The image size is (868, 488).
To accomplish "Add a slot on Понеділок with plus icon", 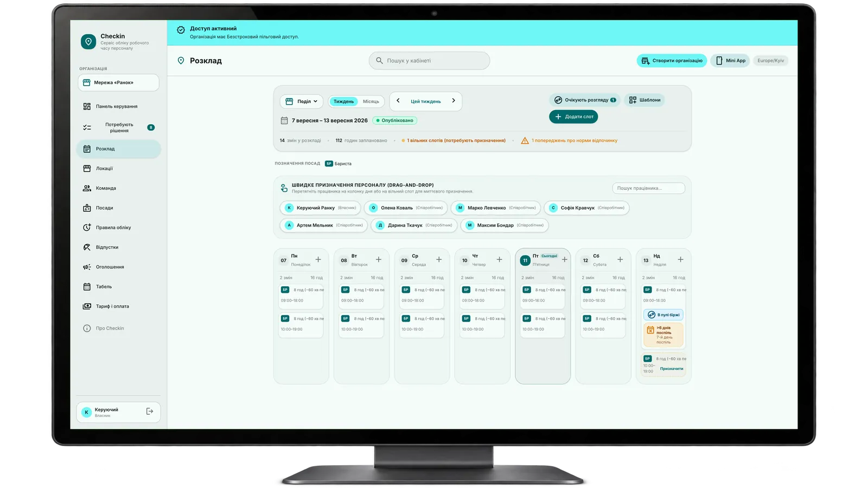I will [x=318, y=260].
